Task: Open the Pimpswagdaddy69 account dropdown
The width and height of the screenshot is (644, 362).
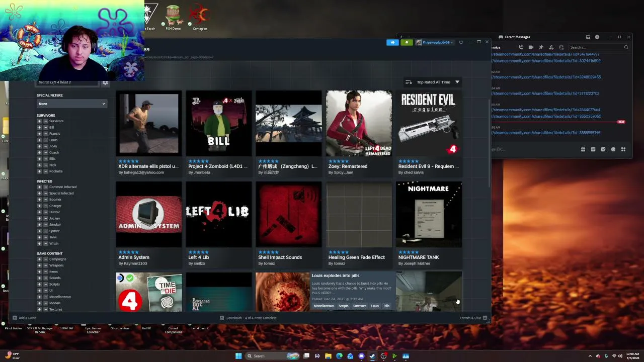Action: tap(434, 42)
